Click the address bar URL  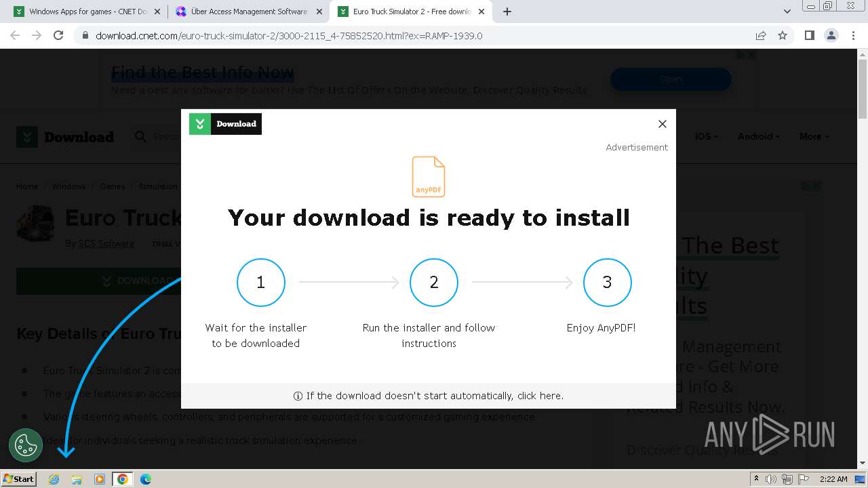click(289, 36)
